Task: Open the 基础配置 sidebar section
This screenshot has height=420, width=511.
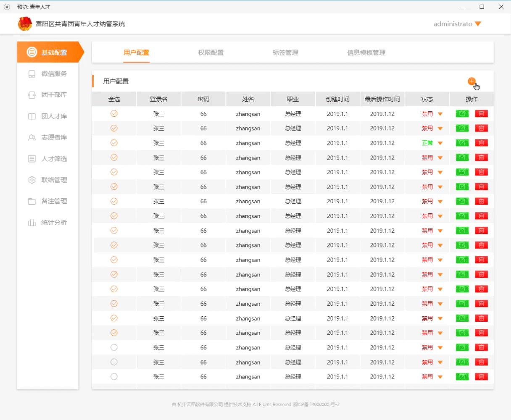Action: pyautogui.click(x=50, y=52)
